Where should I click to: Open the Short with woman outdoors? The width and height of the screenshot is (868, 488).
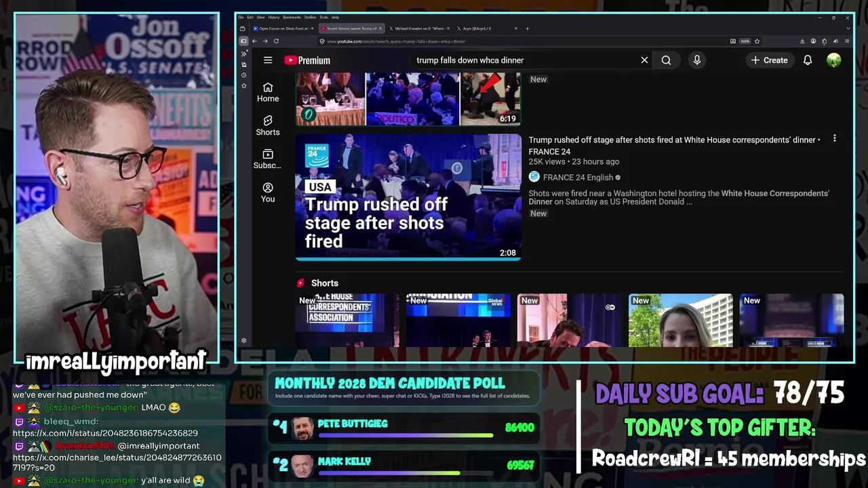(680, 320)
